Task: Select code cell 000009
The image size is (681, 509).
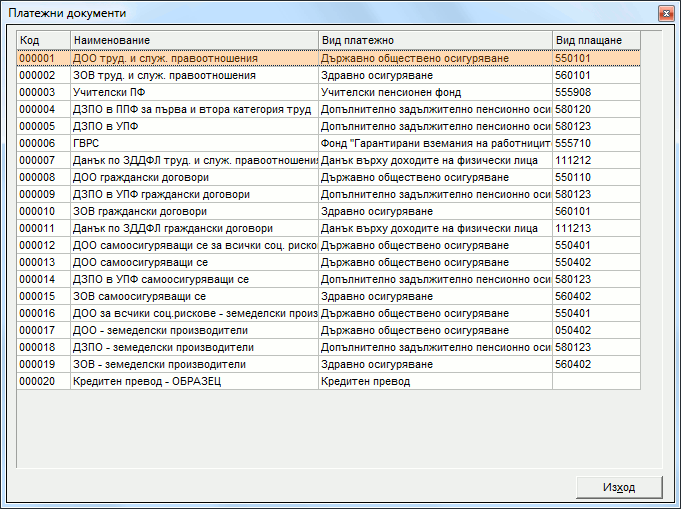Action: coord(43,194)
